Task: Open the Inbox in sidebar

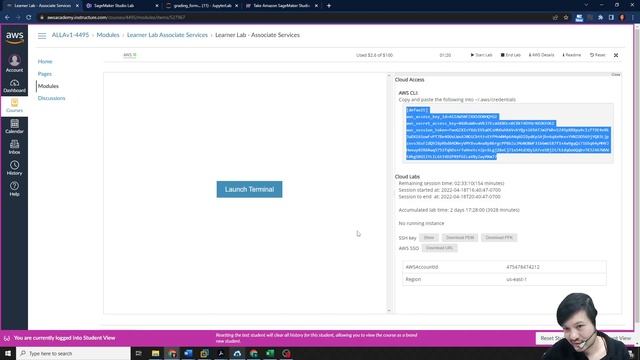Action: 14,147
